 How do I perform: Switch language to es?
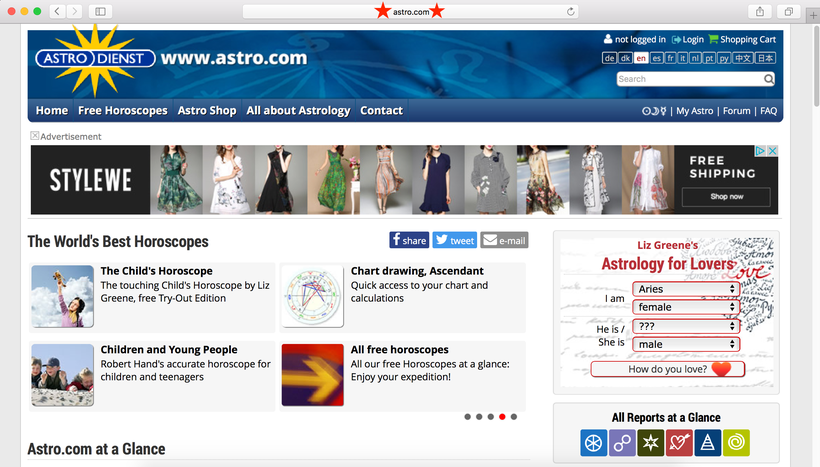point(657,58)
